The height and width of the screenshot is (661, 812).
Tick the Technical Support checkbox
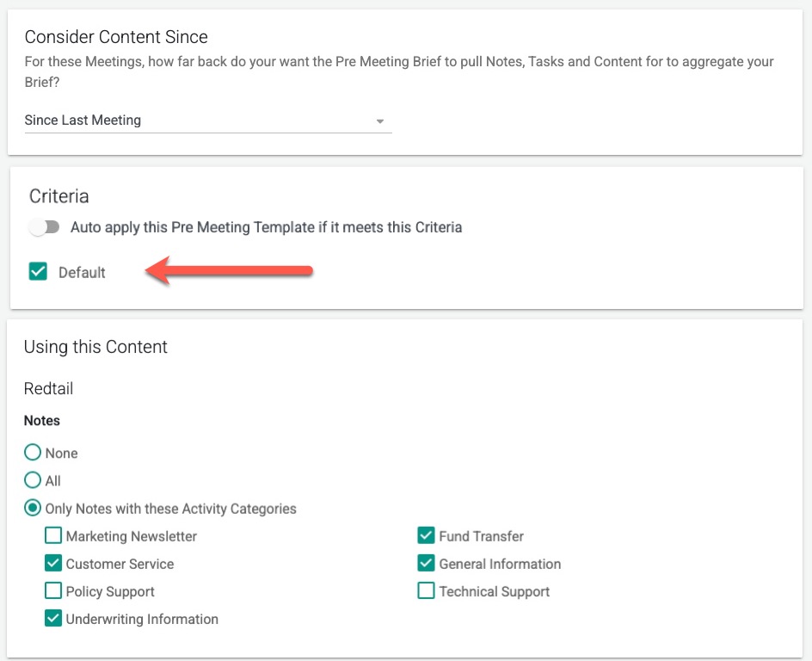pyautogui.click(x=426, y=591)
